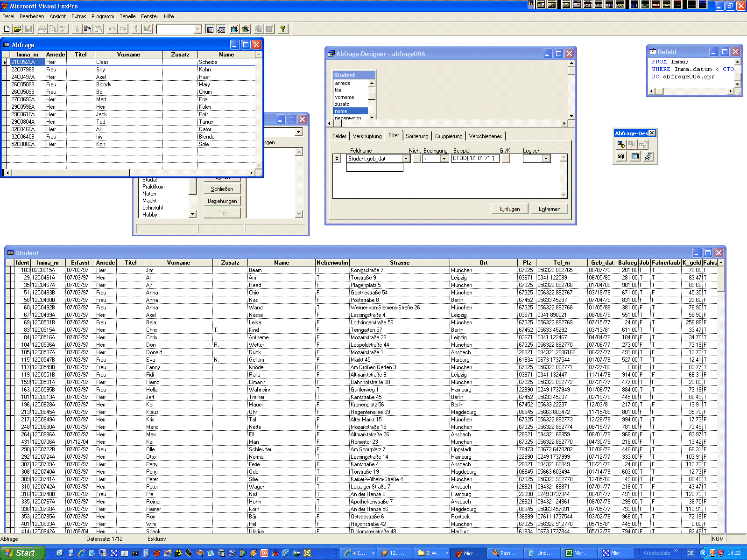Screen dimensions: 747x560
Task: Click the system tray clock showing 14:22
Action: tap(734, 553)
